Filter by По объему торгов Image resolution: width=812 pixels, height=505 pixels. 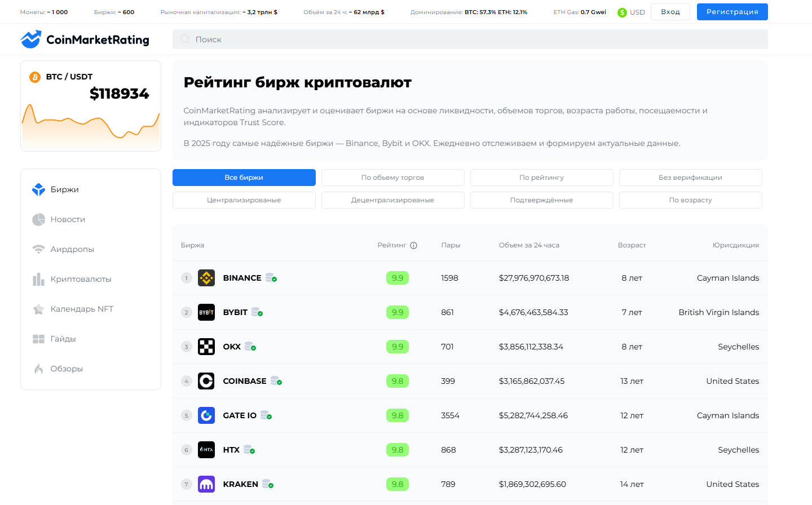[x=393, y=178]
